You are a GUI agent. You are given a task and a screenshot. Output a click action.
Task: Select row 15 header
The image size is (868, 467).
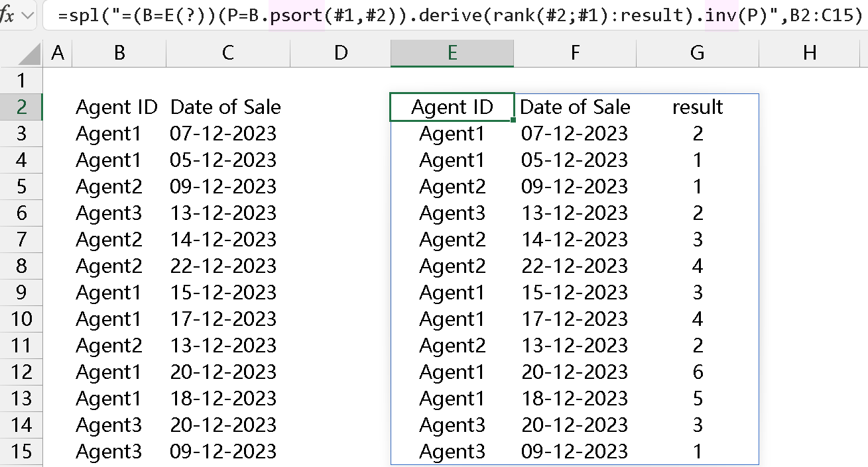(x=22, y=451)
